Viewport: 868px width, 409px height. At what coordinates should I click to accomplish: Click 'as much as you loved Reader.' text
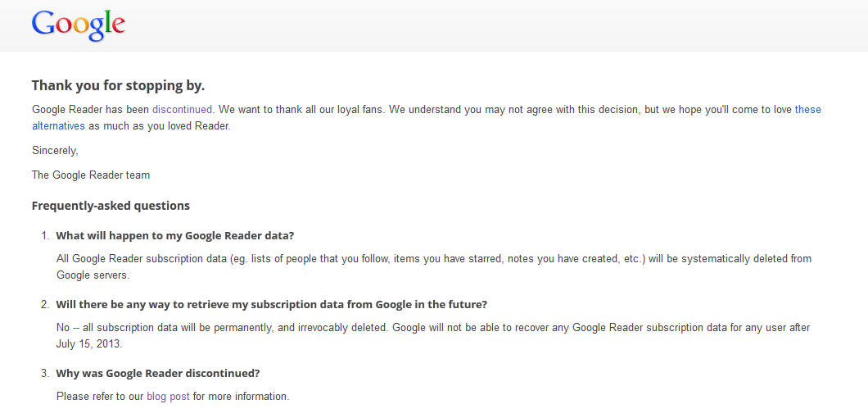pyautogui.click(x=160, y=125)
